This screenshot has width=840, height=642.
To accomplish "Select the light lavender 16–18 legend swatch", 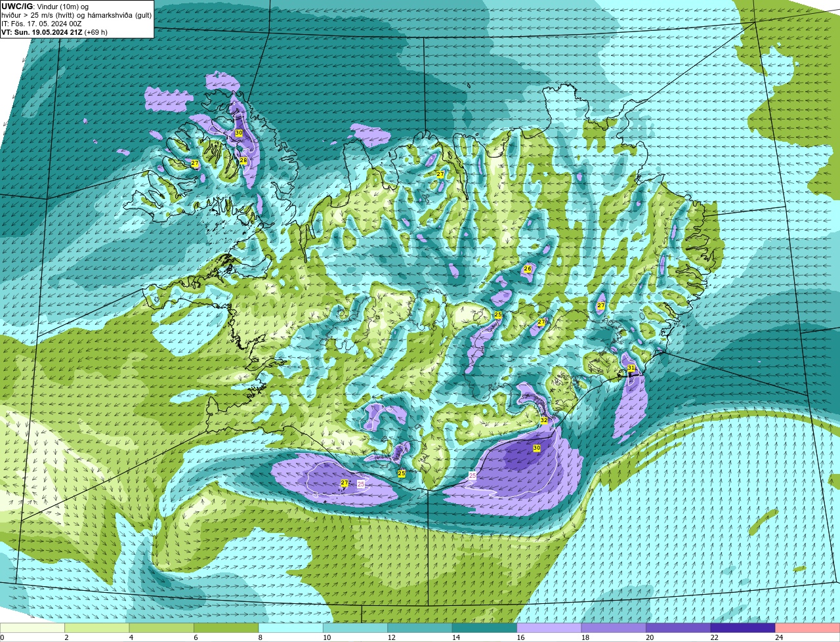I will tap(549, 628).
